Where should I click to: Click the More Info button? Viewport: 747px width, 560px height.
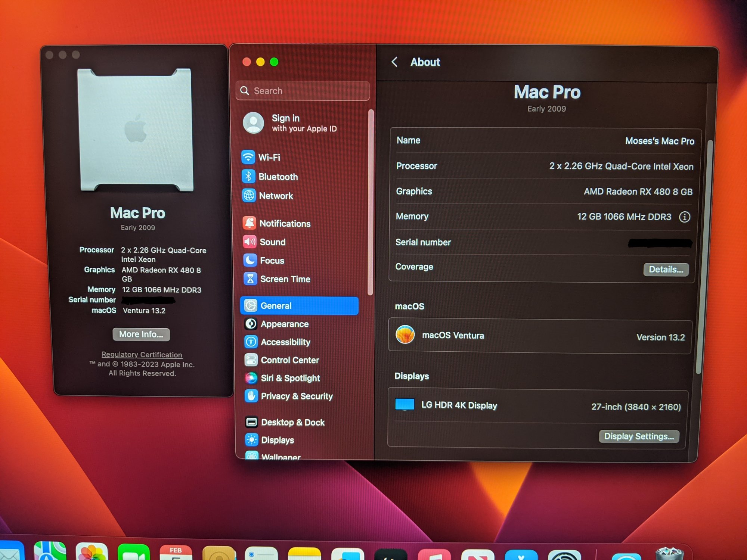pyautogui.click(x=141, y=334)
